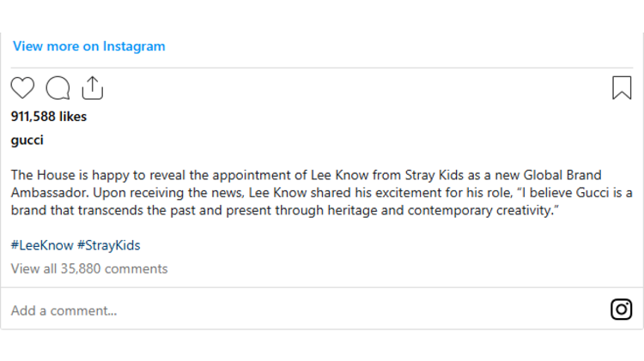Viewport: 644px width, 361px height.
Task: Click the word likes beside 911,588
Action: (72, 117)
